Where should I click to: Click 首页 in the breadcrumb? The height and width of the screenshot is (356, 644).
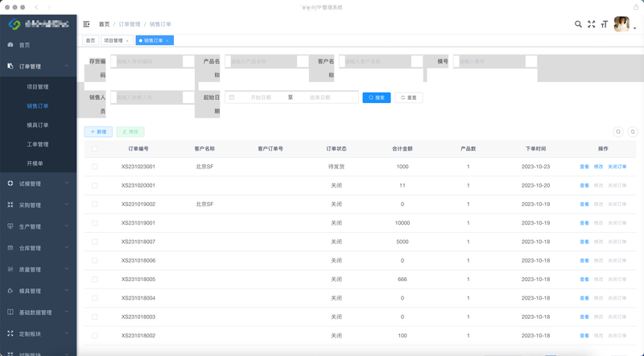(x=105, y=24)
